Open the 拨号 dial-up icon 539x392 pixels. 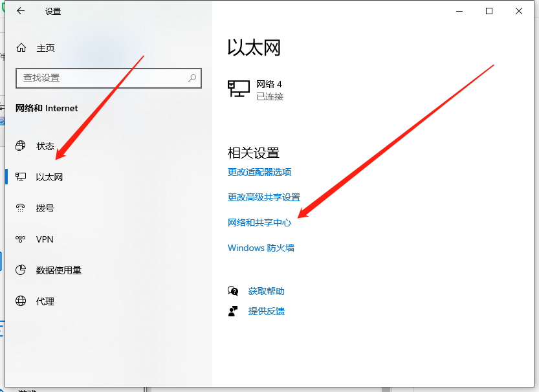pyautogui.click(x=21, y=208)
